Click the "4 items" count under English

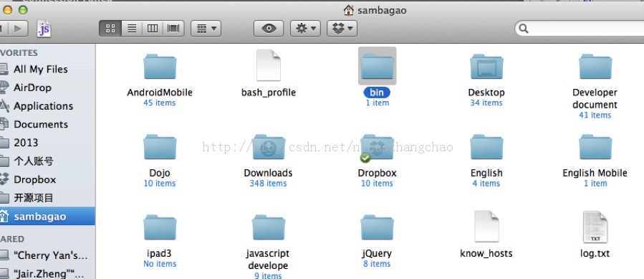(486, 184)
